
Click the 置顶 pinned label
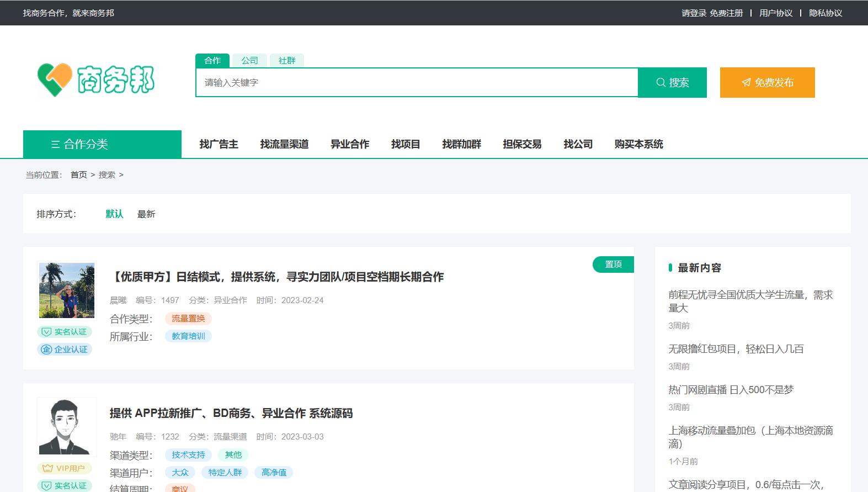click(613, 264)
